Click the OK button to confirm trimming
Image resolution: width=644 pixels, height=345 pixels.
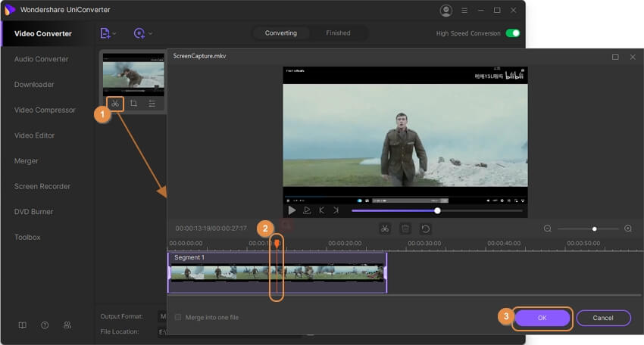coord(542,318)
